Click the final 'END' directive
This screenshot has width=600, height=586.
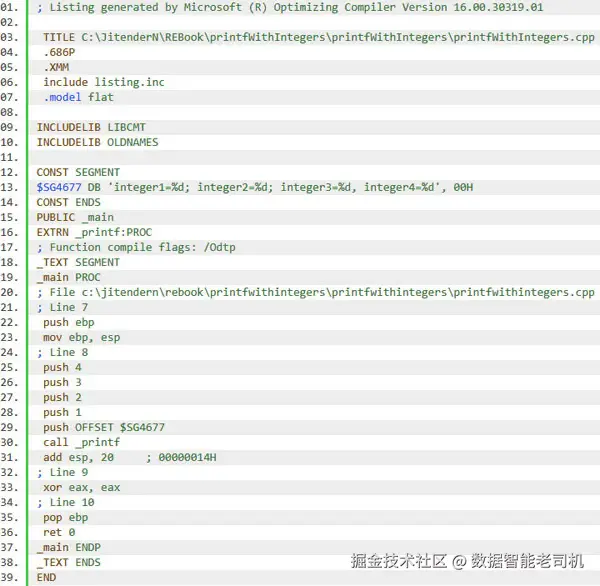point(46,577)
